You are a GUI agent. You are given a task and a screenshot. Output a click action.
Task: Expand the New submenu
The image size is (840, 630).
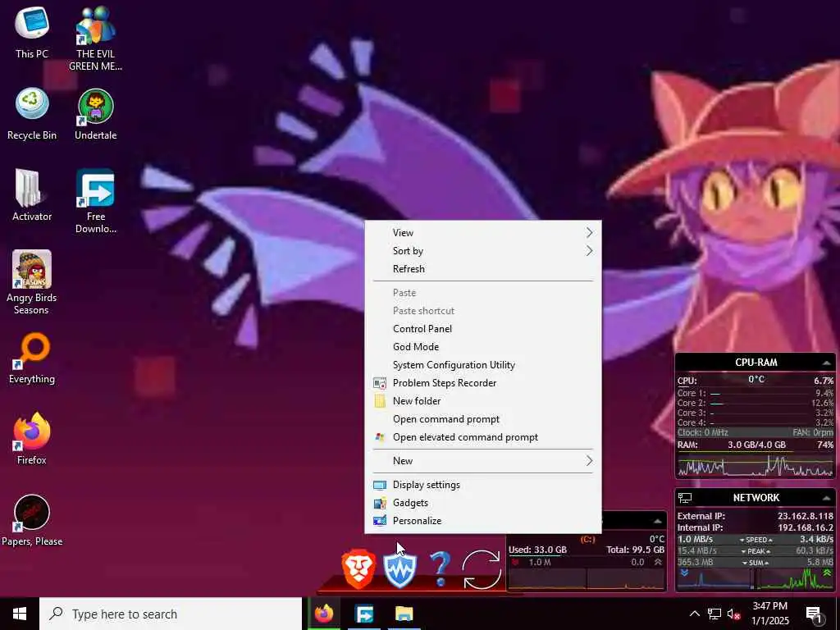coord(482,461)
